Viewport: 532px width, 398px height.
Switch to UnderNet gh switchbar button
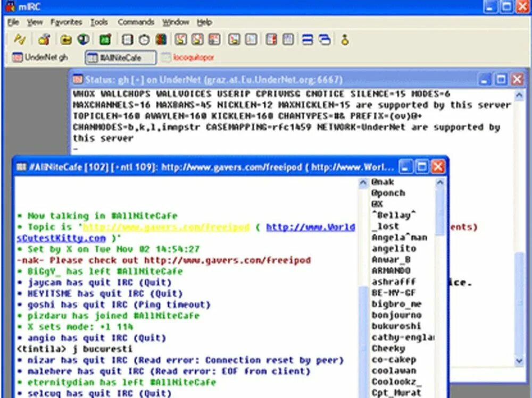pyautogui.click(x=40, y=57)
